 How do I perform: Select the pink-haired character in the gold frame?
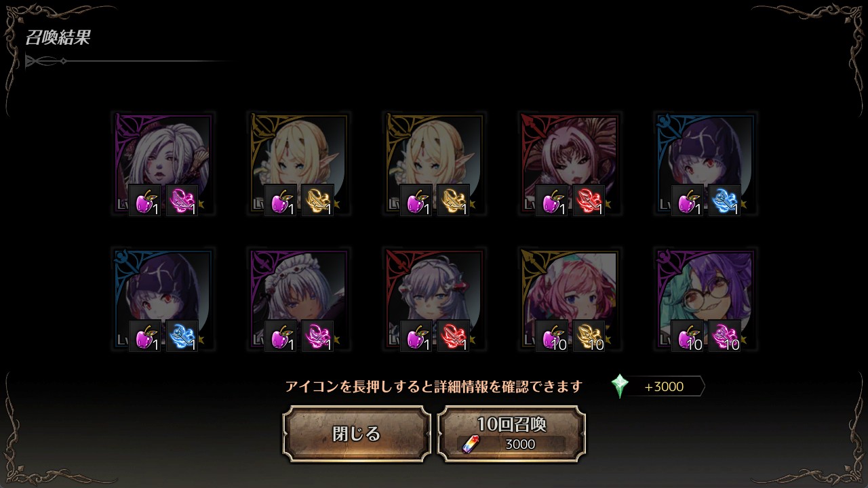[x=570, y=300]
